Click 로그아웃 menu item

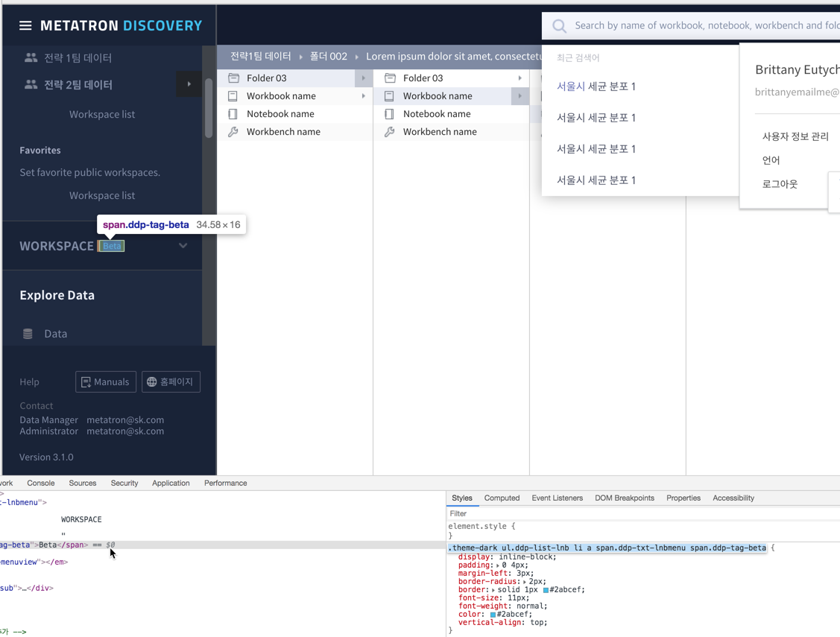[780, 183]
